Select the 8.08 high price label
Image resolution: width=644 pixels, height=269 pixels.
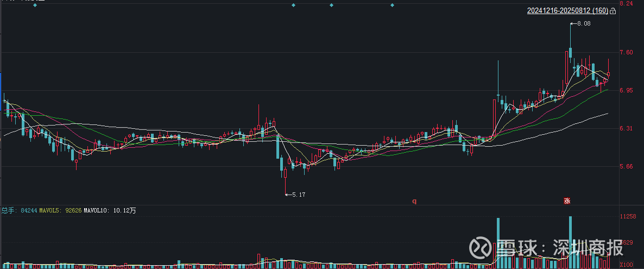pos(584,24)
